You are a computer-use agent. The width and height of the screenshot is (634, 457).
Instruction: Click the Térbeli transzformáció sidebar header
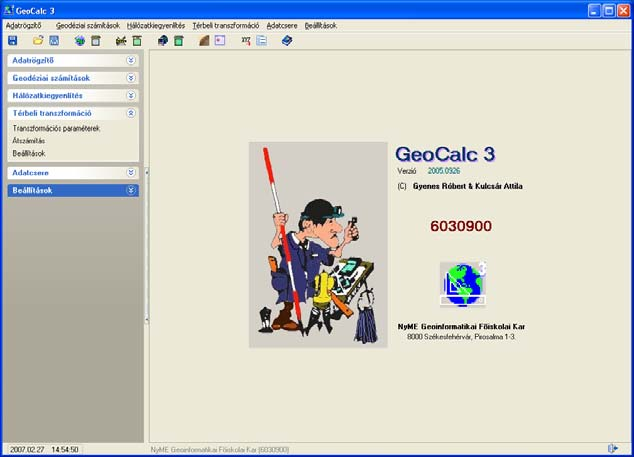pyautogui.click(x=73, y=113)
